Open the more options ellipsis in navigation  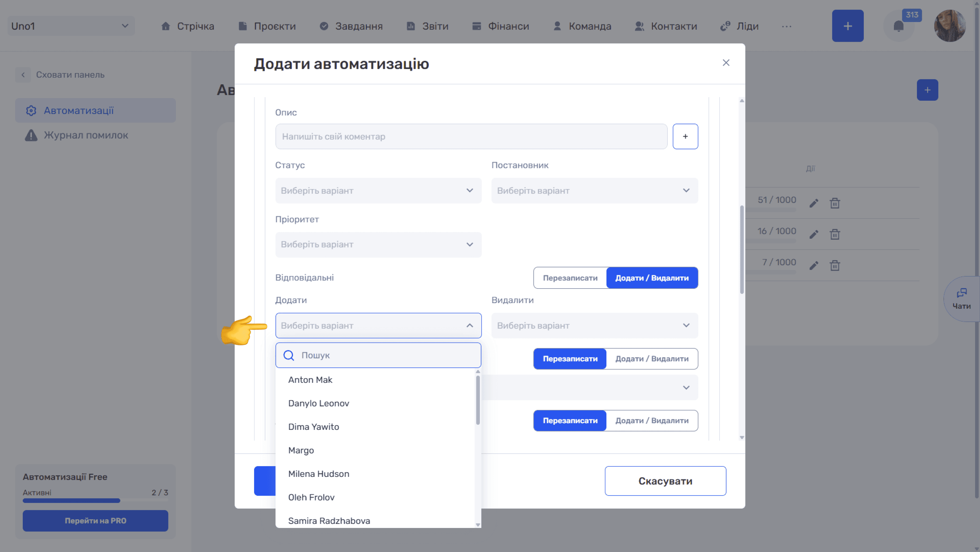786,26
